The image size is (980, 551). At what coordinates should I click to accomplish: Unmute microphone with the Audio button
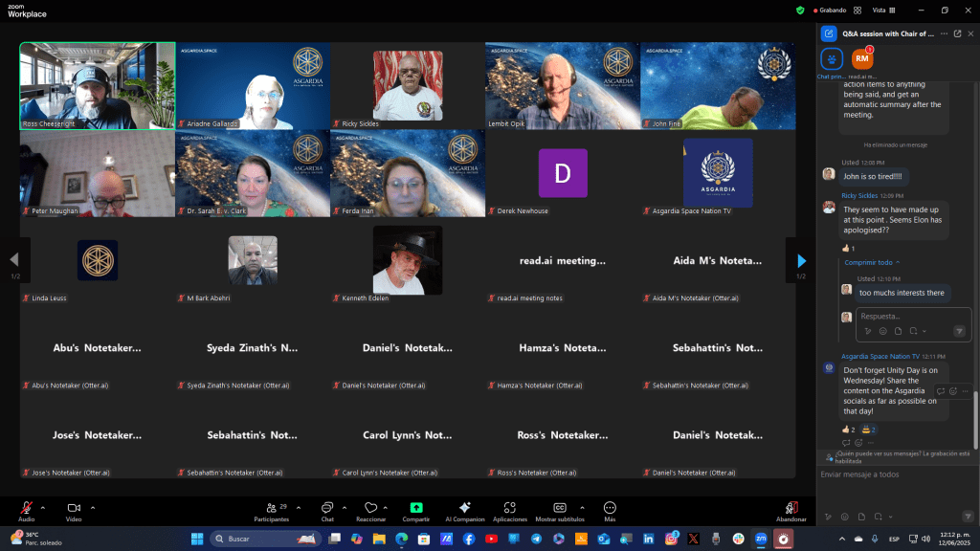tap(26, 507)
